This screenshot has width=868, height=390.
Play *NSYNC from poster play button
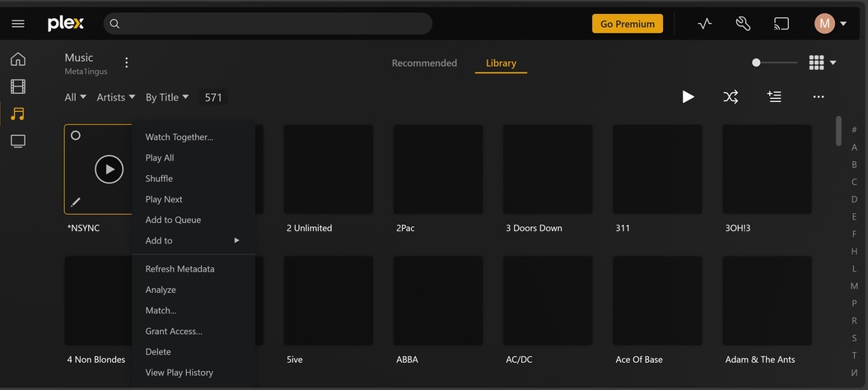click(x=109, y=169)
